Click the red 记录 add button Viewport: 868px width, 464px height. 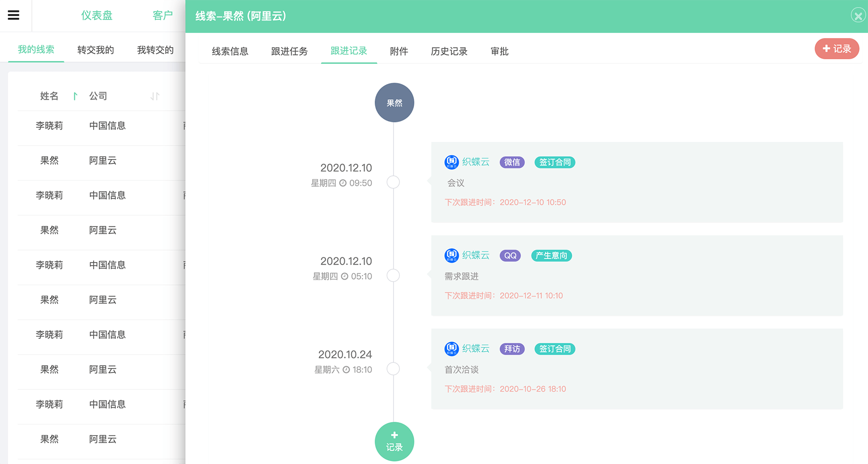pos(837,49)
